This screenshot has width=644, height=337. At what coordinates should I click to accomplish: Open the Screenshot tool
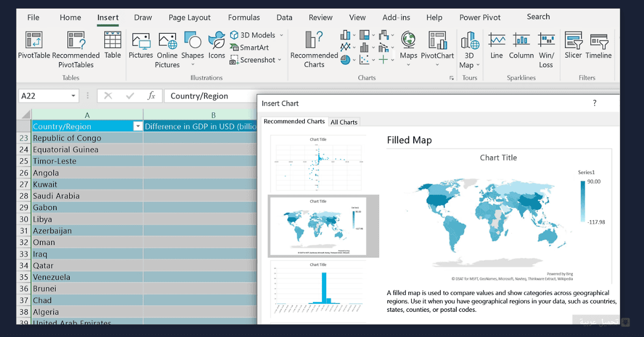pyautogui.click(x=252, y=60)
